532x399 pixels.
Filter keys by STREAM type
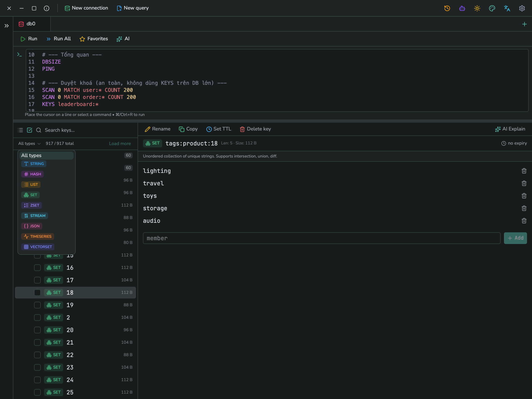[35, 216]
